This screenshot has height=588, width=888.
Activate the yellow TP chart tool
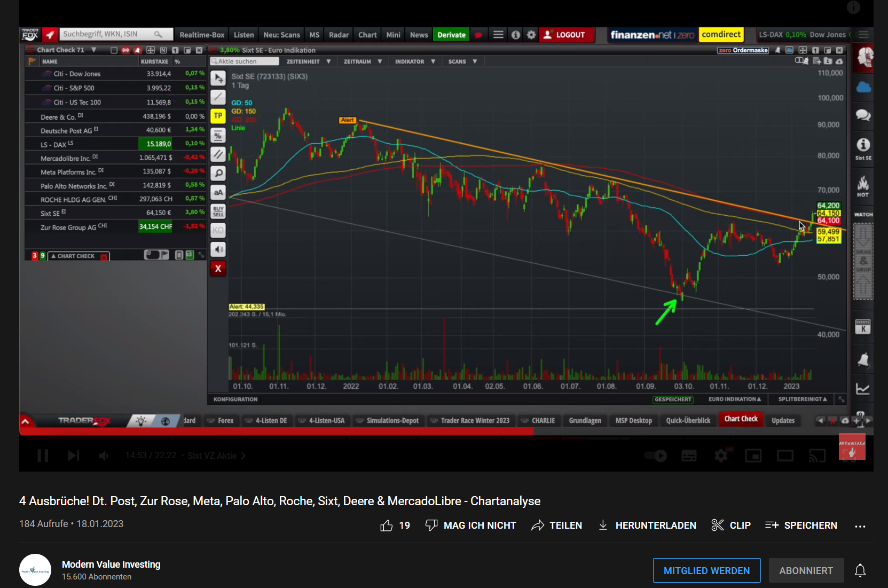point(218,116)
